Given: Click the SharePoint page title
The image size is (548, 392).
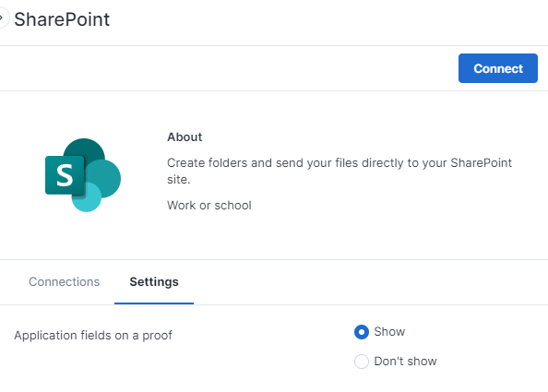Looking at the screenshot, I should coord(62,19).
